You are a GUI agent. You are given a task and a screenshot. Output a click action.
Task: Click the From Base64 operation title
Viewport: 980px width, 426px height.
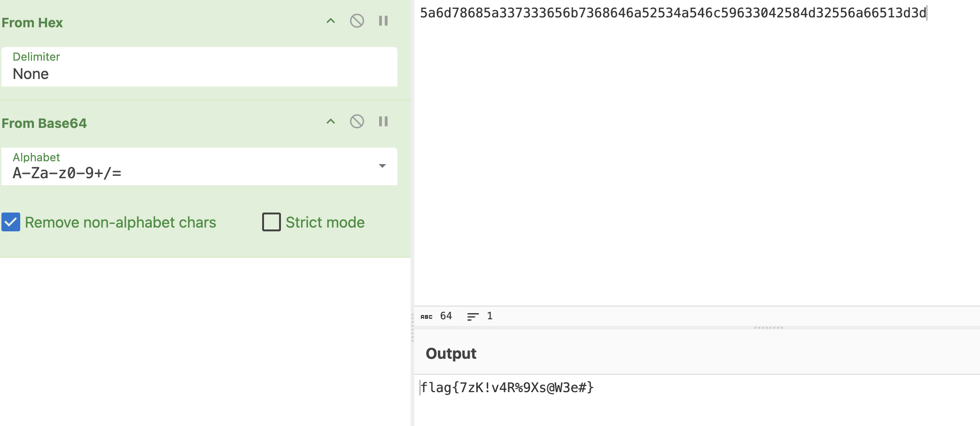44,123
